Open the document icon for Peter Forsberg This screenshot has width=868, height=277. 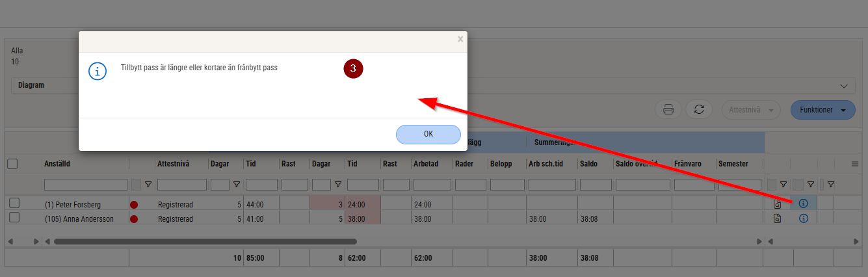777,204
